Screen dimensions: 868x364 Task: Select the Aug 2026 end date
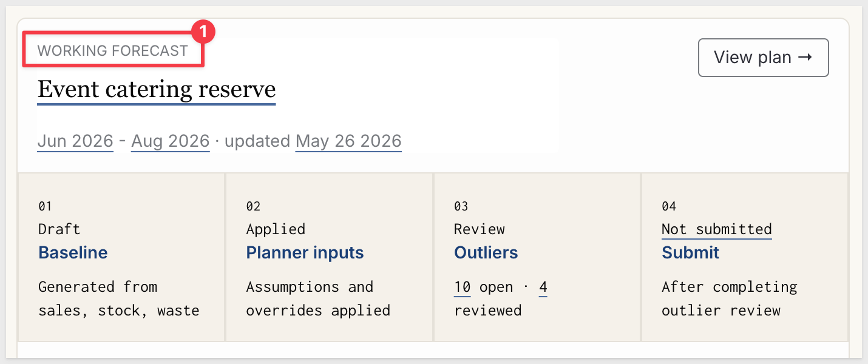(171, 141)
